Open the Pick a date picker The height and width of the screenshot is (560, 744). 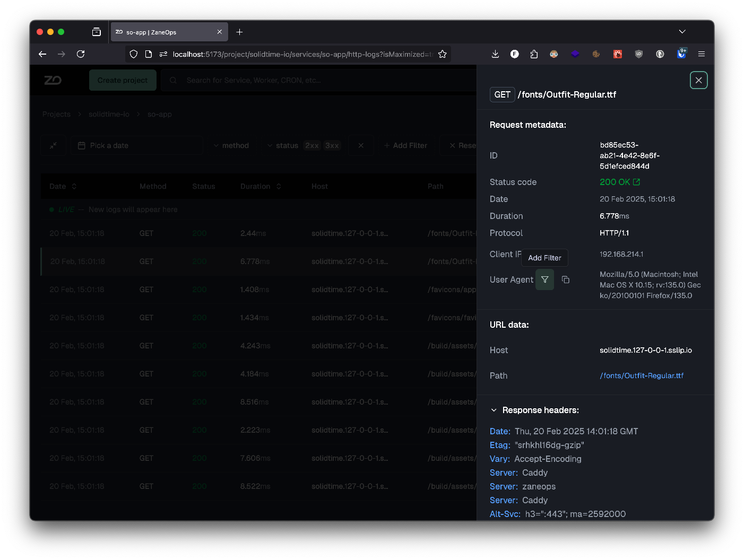[x=137, y=145]
